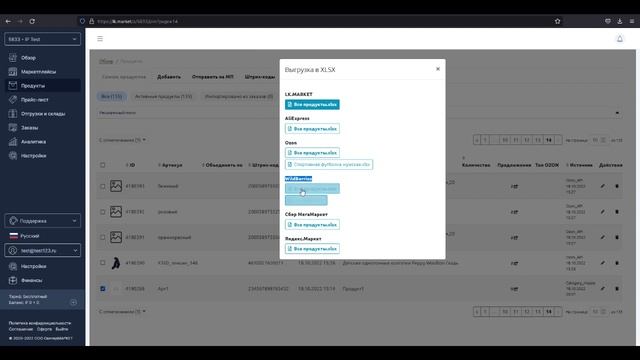Screen dimensions: 640x360
Task: Expand the test@test123.ru account dropdown
Action: point(42,251)
